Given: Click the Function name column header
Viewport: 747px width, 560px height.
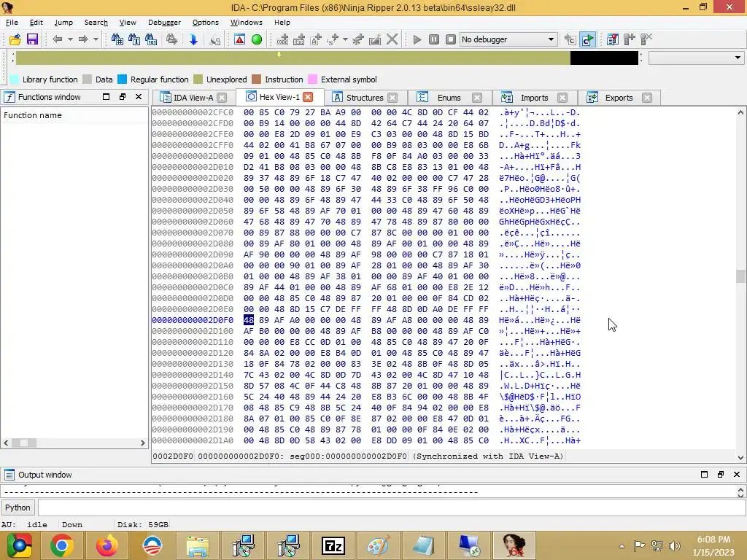Looking at the screenshot, I should tap(75, 115).
